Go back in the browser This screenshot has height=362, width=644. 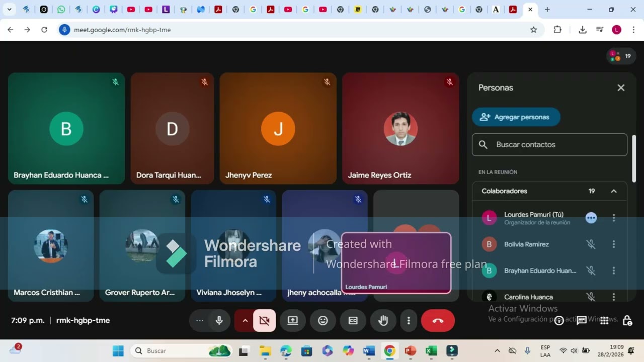10,30
